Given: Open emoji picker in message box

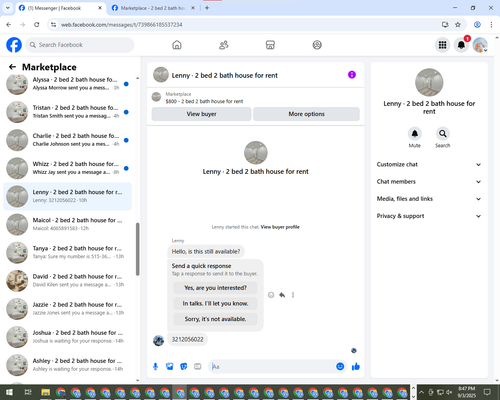Looking at the screenshot, I should (340, 367).
